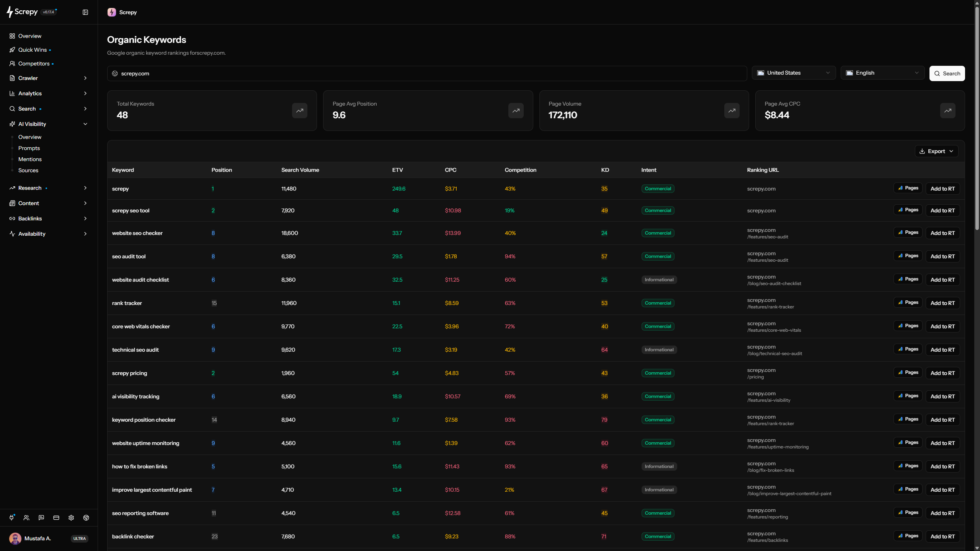Add keyword position checker to RT
The image size is (980, 551).
click(x=942, y=420)
